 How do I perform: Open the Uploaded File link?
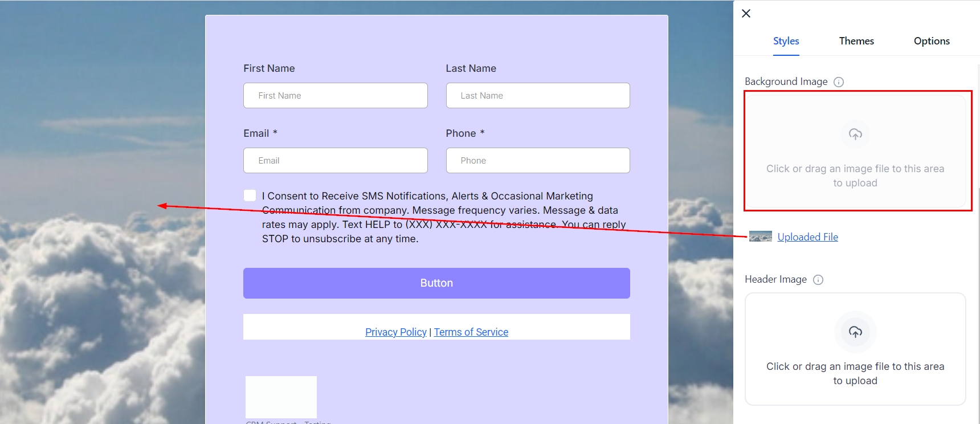(x=807, y=237)
